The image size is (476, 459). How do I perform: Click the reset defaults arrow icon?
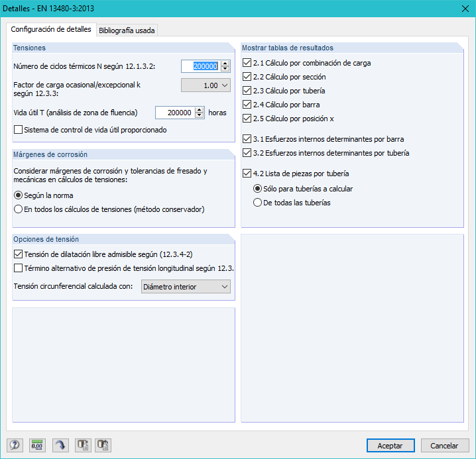pyautogui.click(x=60, y=445)
